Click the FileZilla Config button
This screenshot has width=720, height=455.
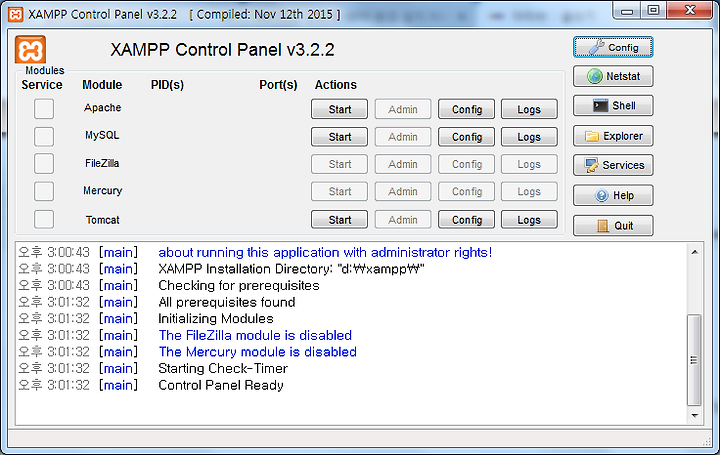(467, 164)
